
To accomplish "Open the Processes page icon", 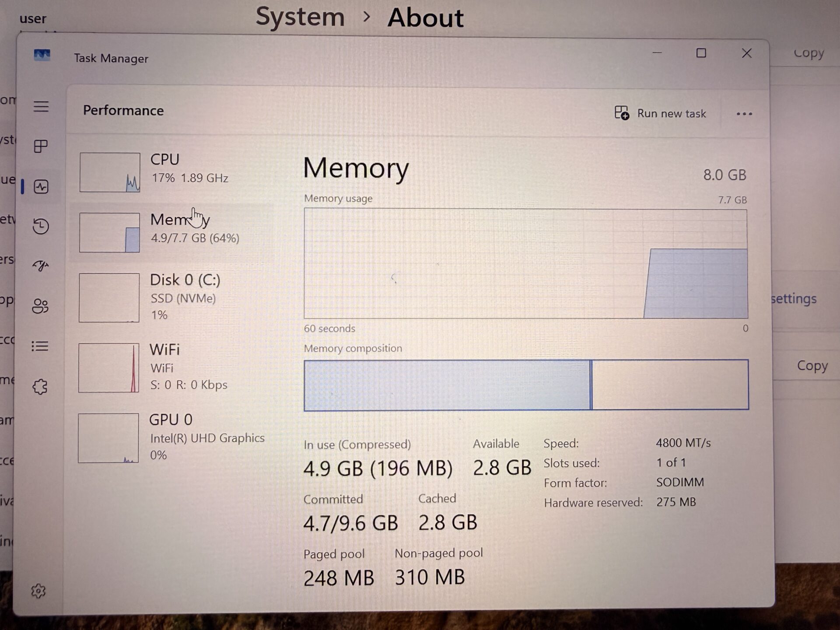I will (41, 146).
